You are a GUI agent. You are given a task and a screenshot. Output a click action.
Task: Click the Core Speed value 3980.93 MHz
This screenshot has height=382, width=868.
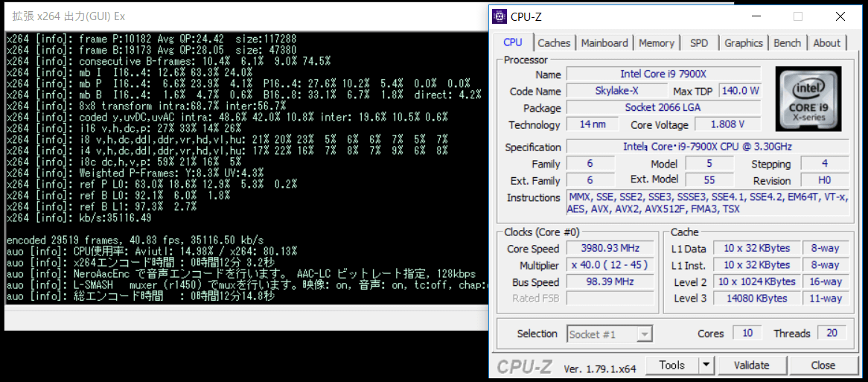609,249
